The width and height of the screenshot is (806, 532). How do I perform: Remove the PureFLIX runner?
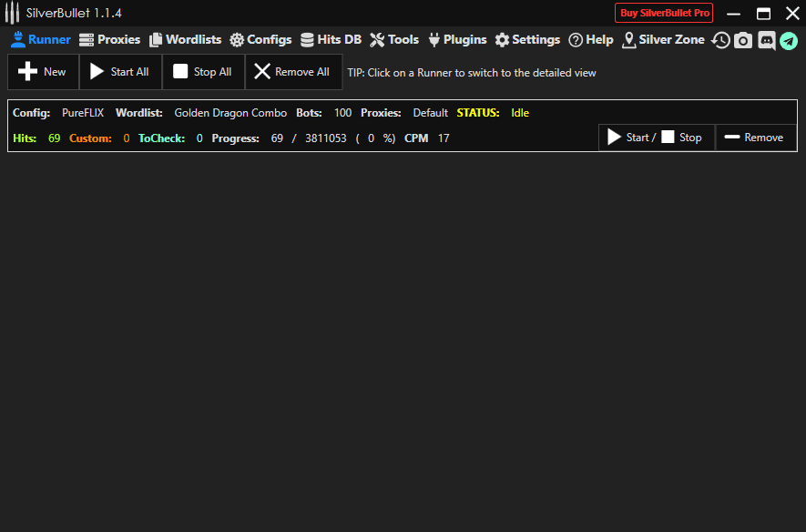pyautogui.click(x=756, y=138)
